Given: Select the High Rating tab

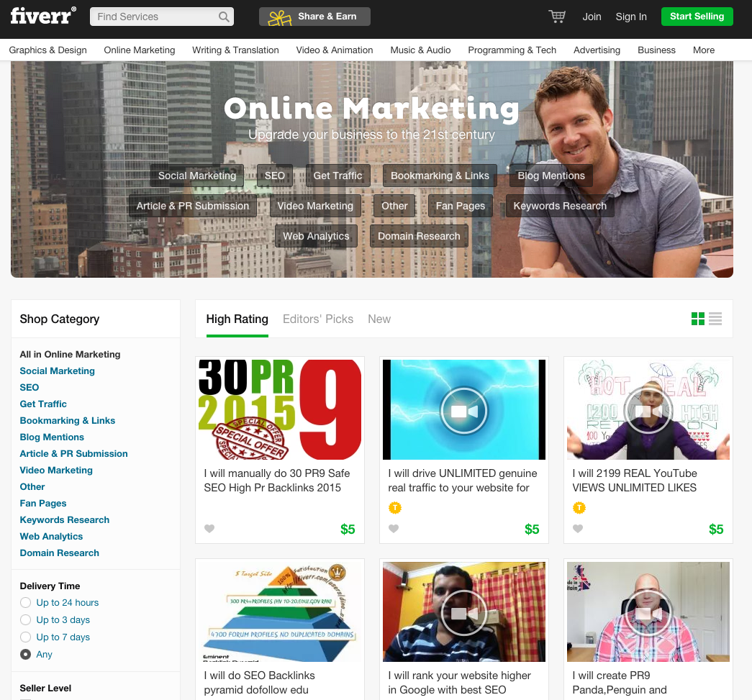Looking at the screenshot, I should coord(237,319).
